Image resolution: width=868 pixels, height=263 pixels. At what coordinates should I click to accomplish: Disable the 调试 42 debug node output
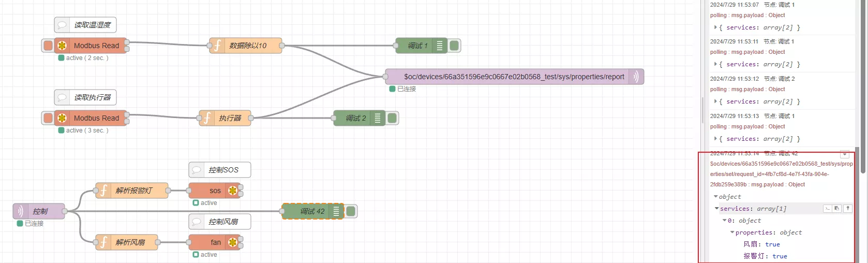pos(351,211)
